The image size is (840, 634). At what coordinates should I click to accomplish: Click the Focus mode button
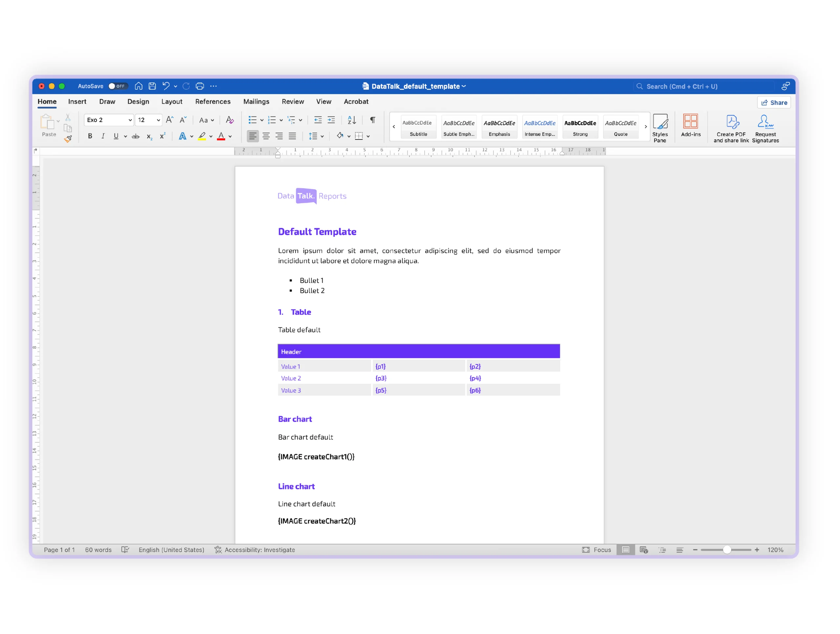point(597,550)
